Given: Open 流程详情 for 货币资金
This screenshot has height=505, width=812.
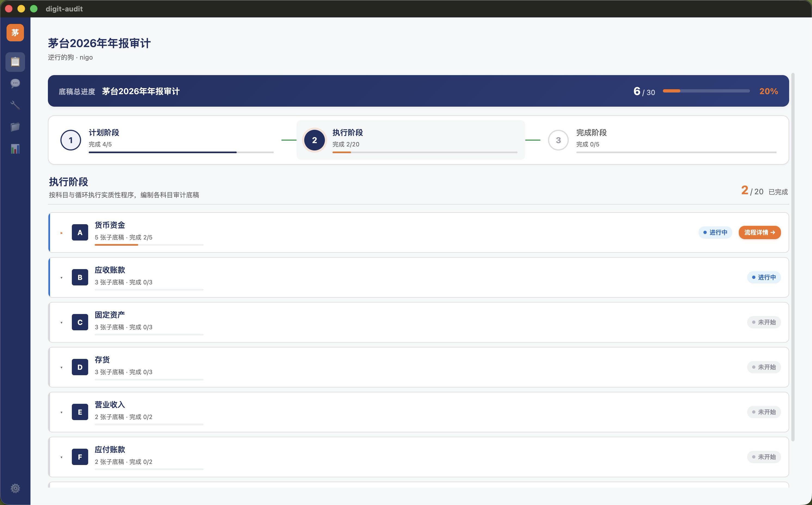Looking at the screenshot, I should tap(759, 232).
